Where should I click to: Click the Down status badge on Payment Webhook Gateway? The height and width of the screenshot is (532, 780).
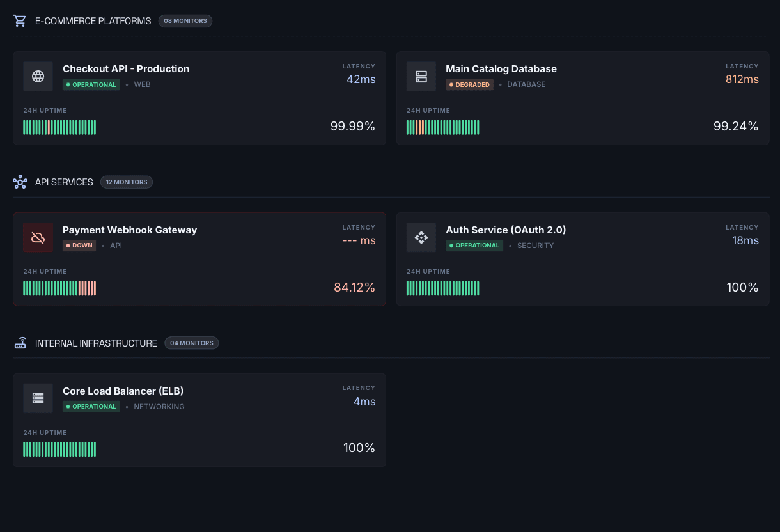click(x=79, y=246)
